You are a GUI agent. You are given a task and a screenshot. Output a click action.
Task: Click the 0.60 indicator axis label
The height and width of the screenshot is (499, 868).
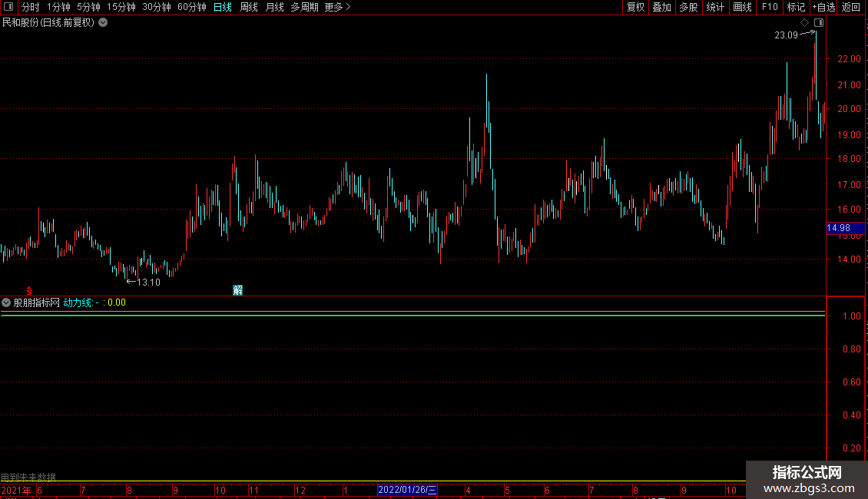pyautogui.click(x=851, y=382)
